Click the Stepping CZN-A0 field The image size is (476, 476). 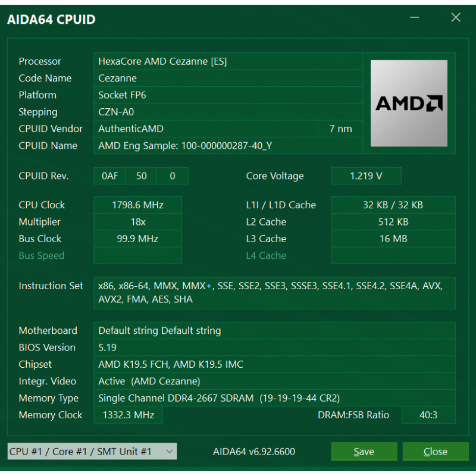(228, 112)
